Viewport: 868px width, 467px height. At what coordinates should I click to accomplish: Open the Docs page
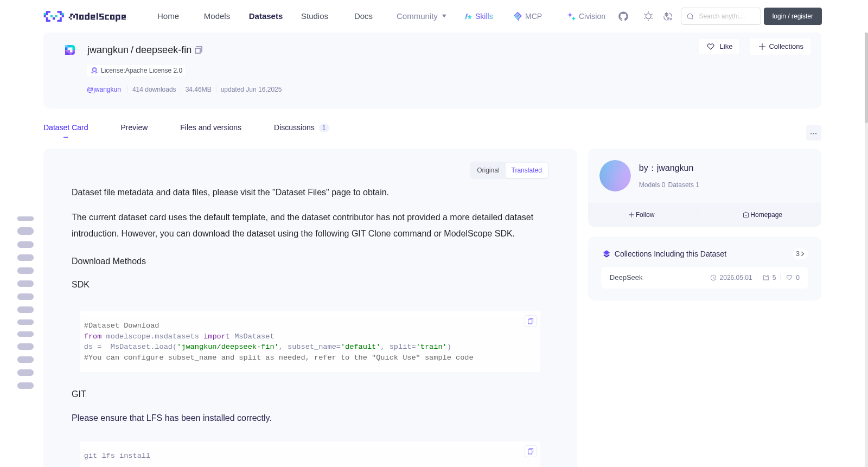point(363,16)
